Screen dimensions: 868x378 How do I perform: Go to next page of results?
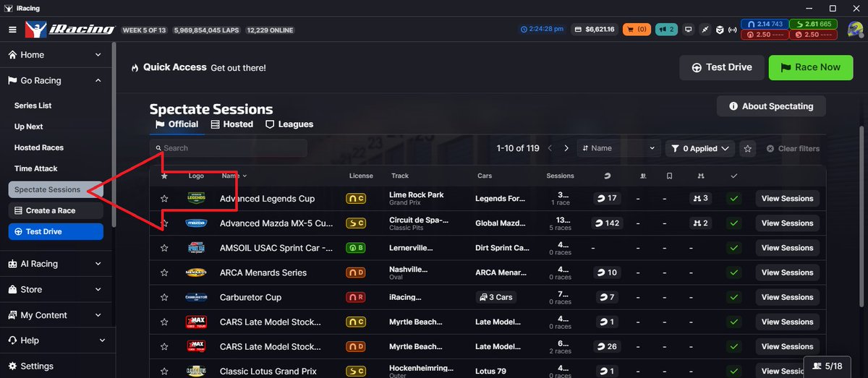[x=566, y=148]
